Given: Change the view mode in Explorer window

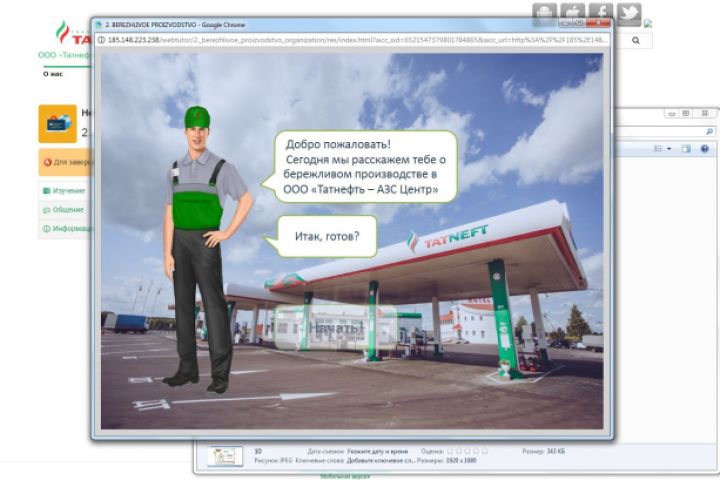Looking at the screenshot, I should 658,149.
